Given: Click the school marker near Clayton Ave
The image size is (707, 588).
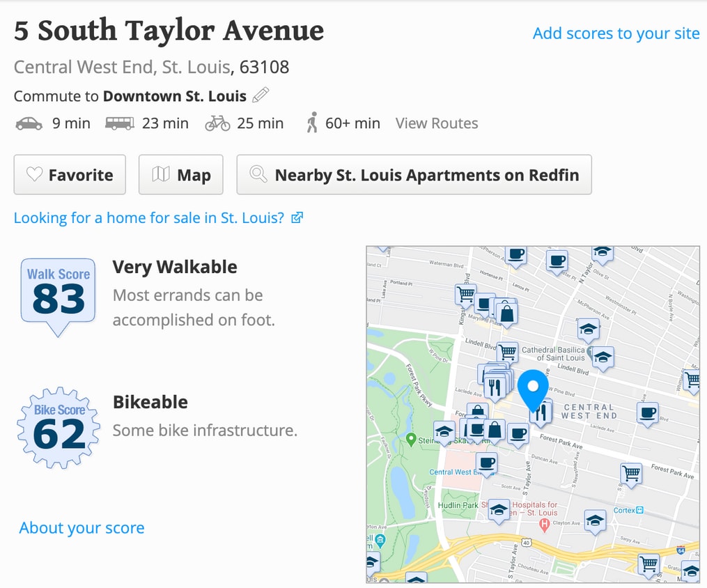Looking at the screenshot, I should (595, 520).
